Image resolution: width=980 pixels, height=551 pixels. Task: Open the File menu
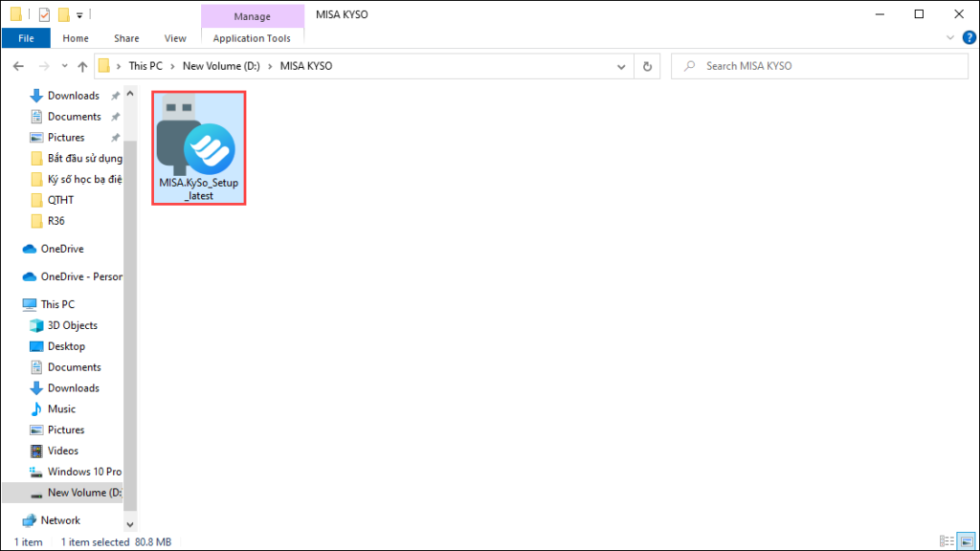pos(26,38)
